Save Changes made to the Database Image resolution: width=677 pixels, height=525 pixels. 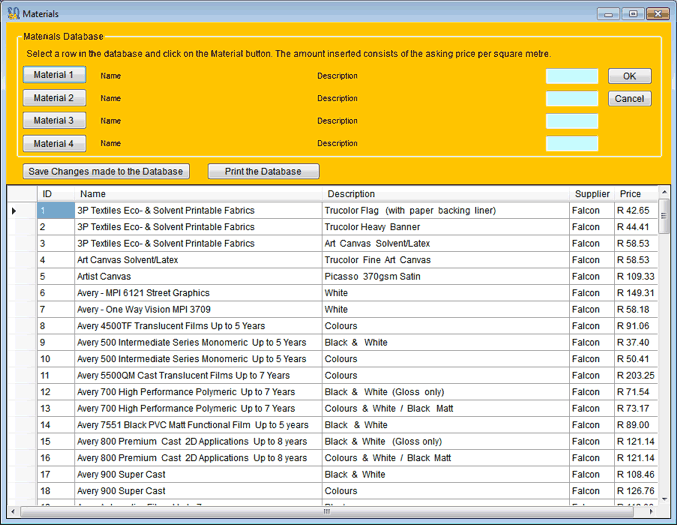click(106, 171)
